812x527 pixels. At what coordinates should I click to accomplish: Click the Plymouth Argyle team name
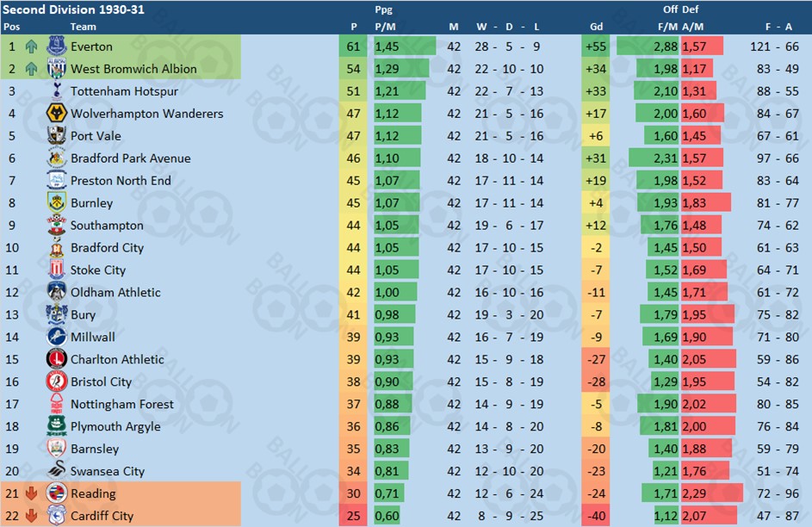[115, 426]
